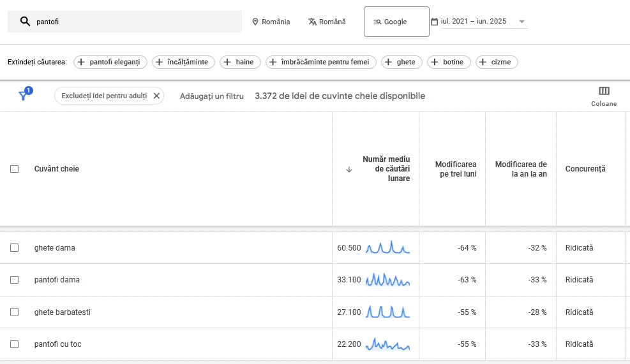Viewport: 630px width, 364px height.
Task: Click Ridicată competition for pantofi cu toc
Action: tap(579, 344)
